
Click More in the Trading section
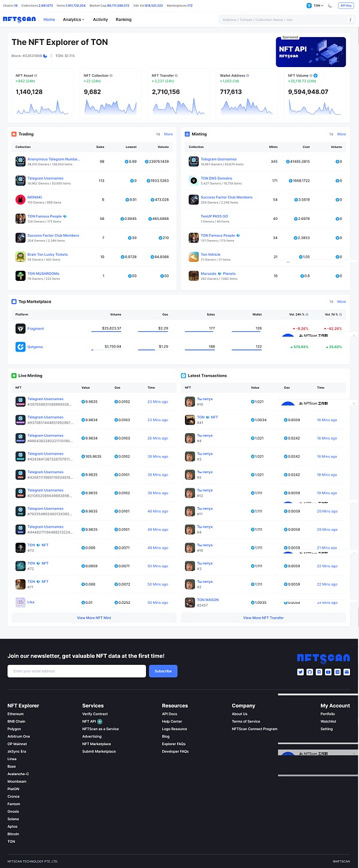[x=169, y=134]
